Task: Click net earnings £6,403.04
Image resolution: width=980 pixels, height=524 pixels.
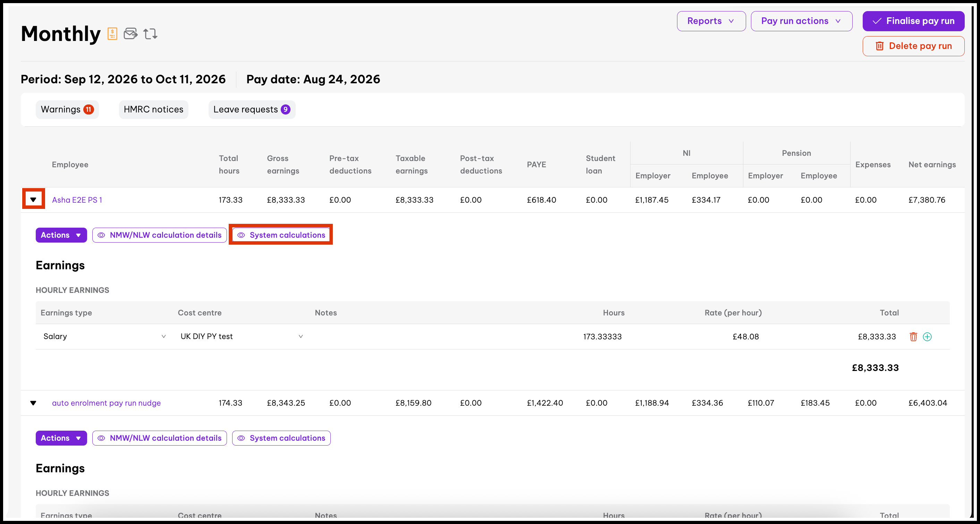Action: (x=928, y=403)
